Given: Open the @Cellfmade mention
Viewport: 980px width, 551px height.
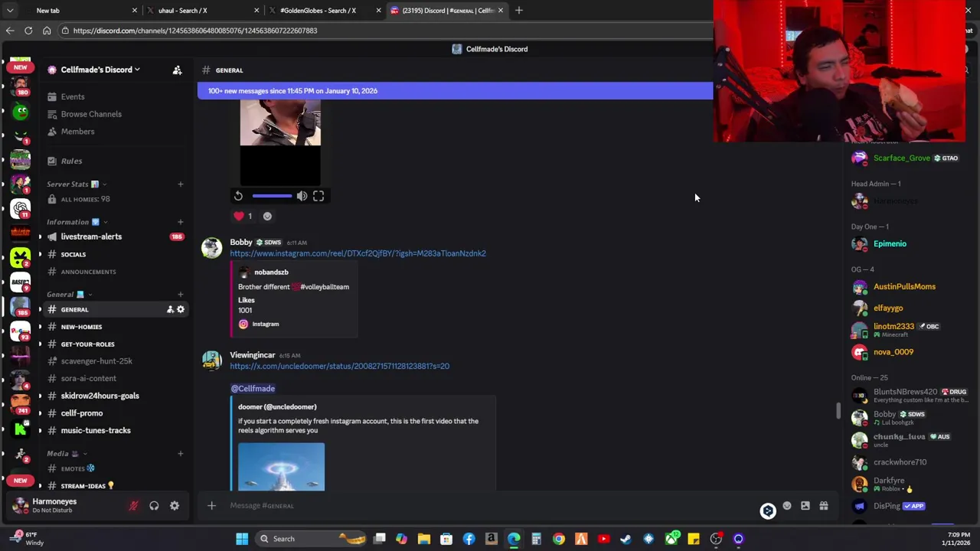Looking at the screenshot, I should point(253,388).
